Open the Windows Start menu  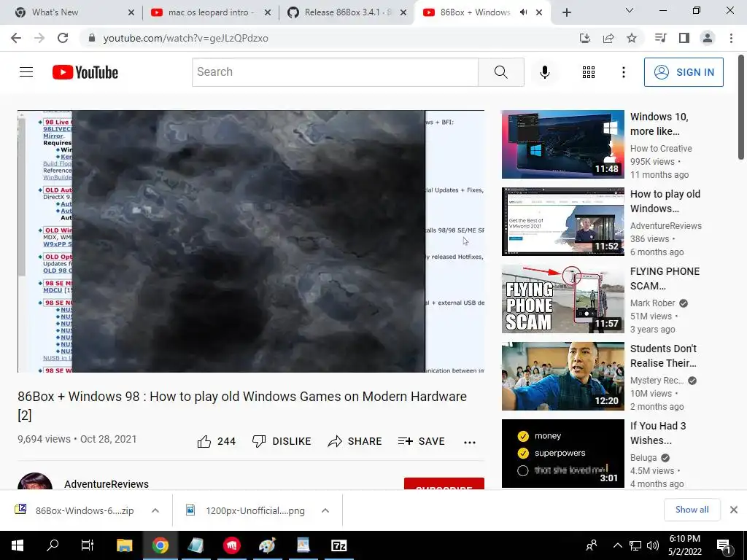18,545
